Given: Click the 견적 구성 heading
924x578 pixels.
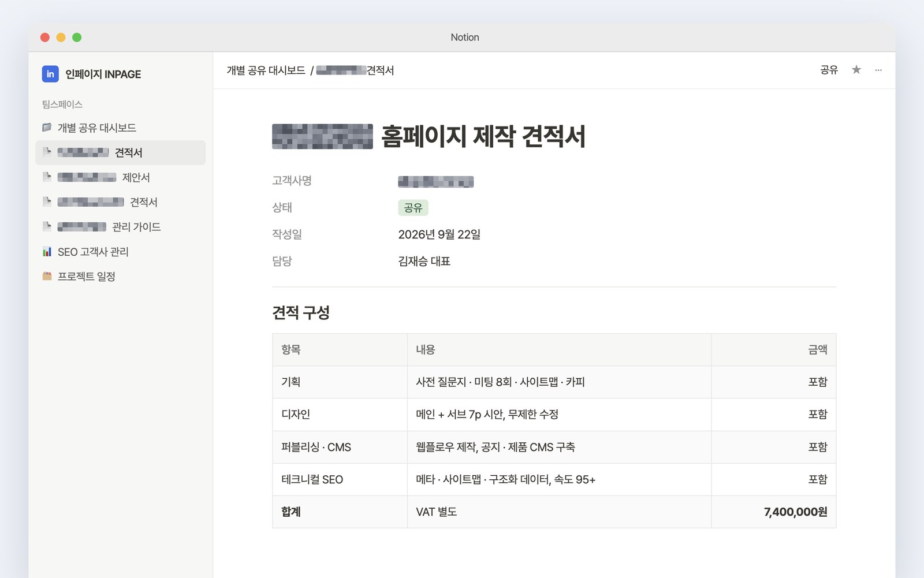Looking at the screenshot, I should pos(301,312).
